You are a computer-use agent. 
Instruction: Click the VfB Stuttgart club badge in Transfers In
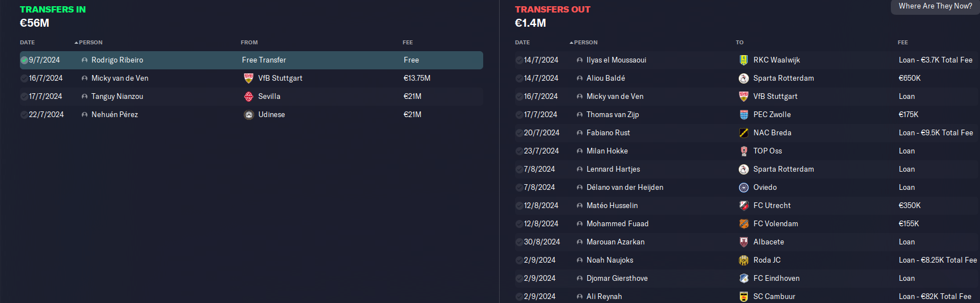click(x=248, y=78)
